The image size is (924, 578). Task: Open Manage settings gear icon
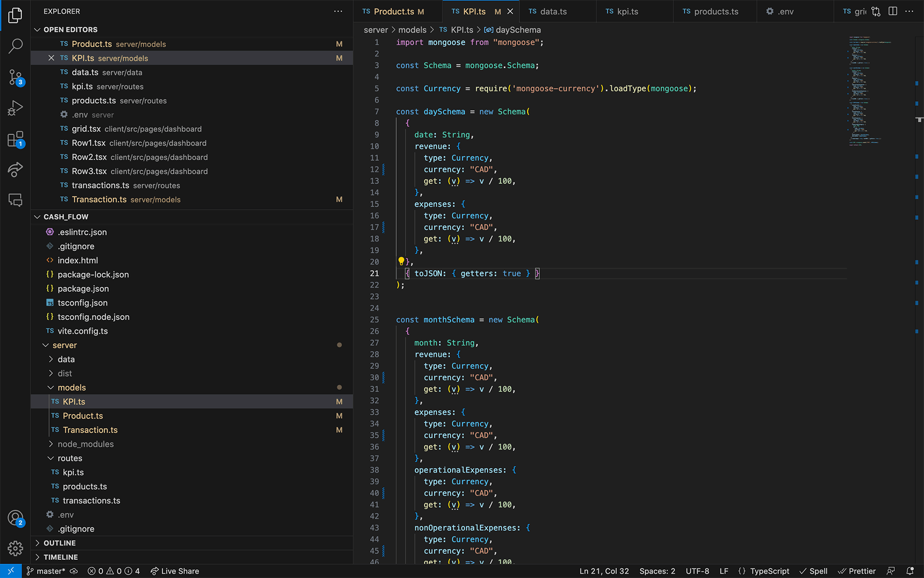pos(15,548)
